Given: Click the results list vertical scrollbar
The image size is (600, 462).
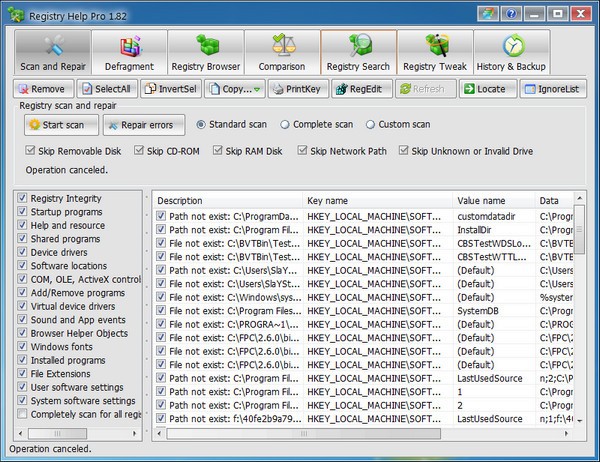Looking at the screenshot, I should (581, 300).
